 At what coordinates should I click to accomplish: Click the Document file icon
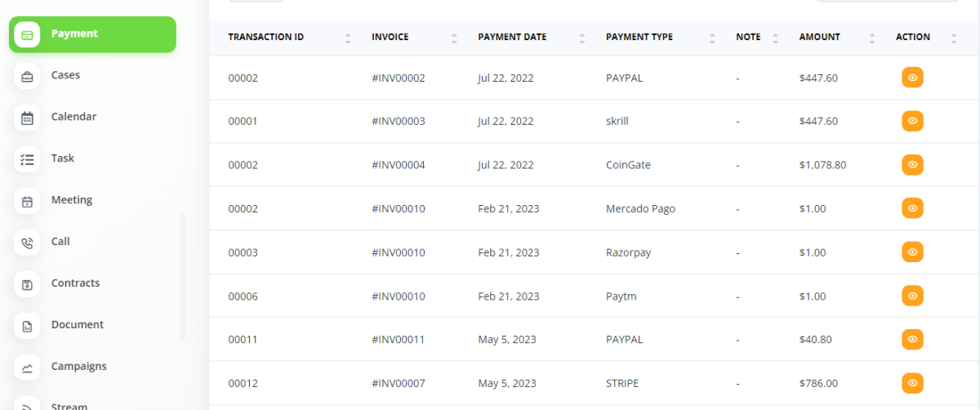click(x=27, y=326)
